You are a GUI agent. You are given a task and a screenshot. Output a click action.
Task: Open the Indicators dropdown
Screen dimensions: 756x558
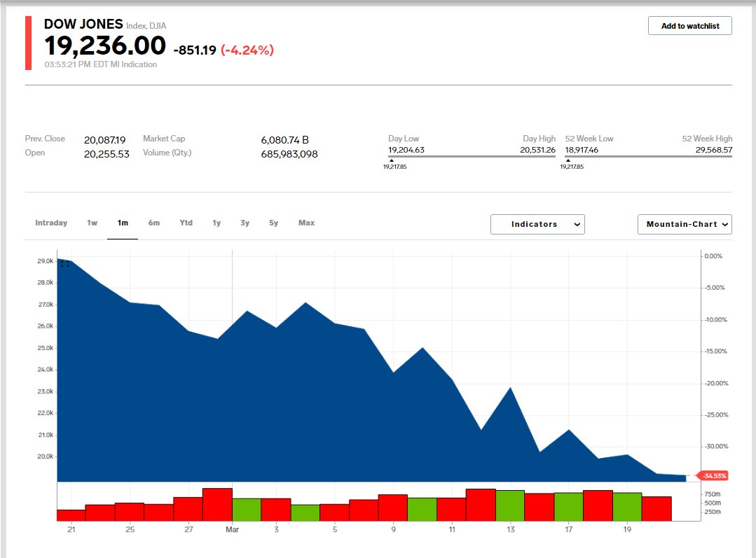(537, 225)
